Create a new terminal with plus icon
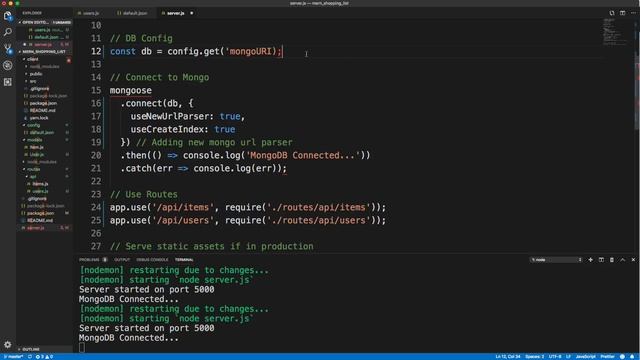The width and height of the screenshot is (640, 360). pos(590,260)
